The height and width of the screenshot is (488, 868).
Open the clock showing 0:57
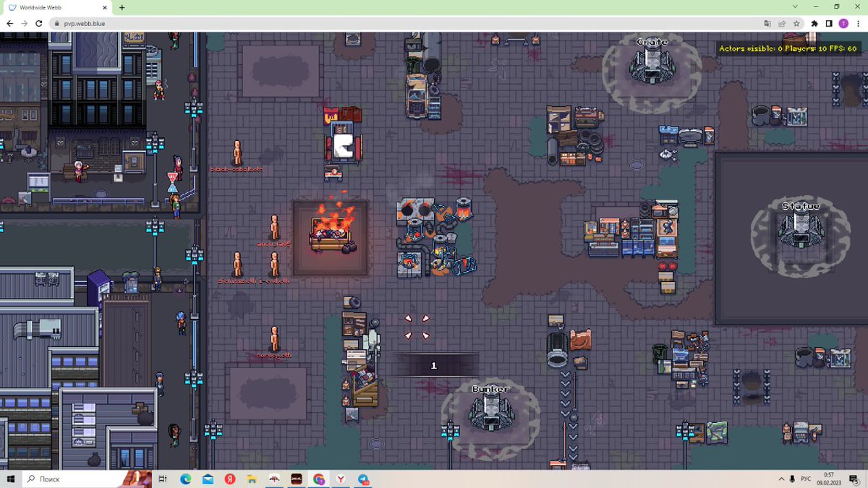click(829, 479)
